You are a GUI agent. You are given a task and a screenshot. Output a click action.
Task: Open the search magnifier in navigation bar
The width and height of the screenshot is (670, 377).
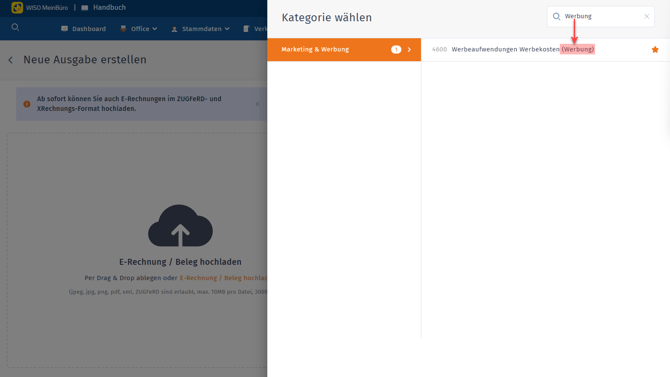pos(15,28)
